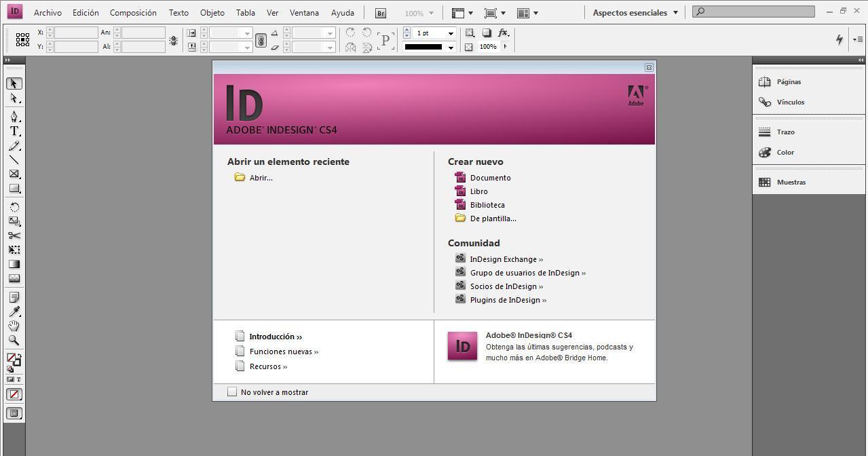This screenshot has height=456, width=868.
Task: Select the Rectangle Frame tool
Action: [14, 174]
